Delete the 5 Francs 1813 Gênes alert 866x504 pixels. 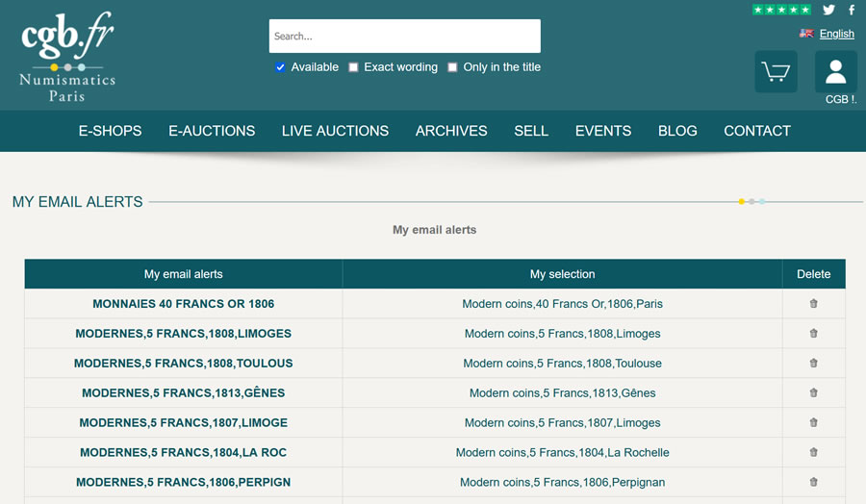pyautogui.click(x=813, y=393)
